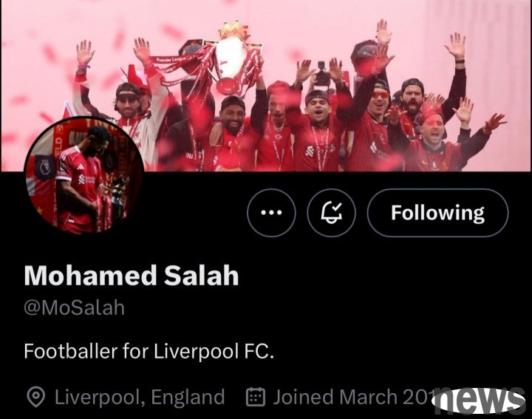Click the Joined March date text
The image size is (532, 419).
pos(355,397)
